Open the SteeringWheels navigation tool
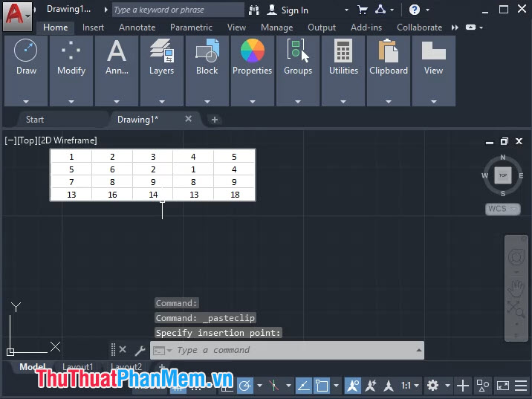This screenshot has height=399, width=532. (x=516, y=257)
